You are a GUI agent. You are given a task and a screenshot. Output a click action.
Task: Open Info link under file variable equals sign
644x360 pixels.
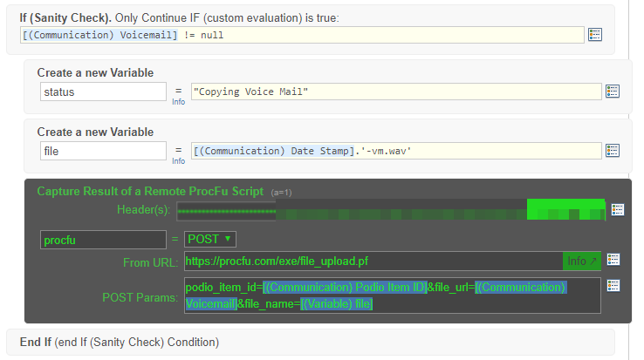tap(178, 161)
